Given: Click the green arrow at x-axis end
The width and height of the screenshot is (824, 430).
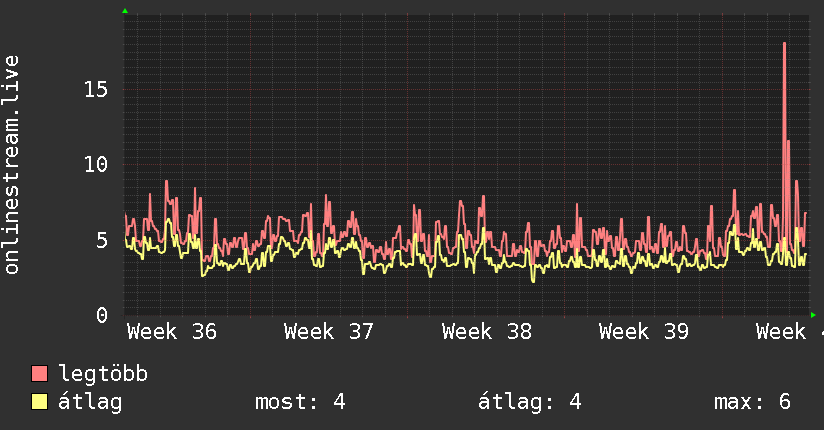Looking at the screenshot, I should (x=813, y=315).
